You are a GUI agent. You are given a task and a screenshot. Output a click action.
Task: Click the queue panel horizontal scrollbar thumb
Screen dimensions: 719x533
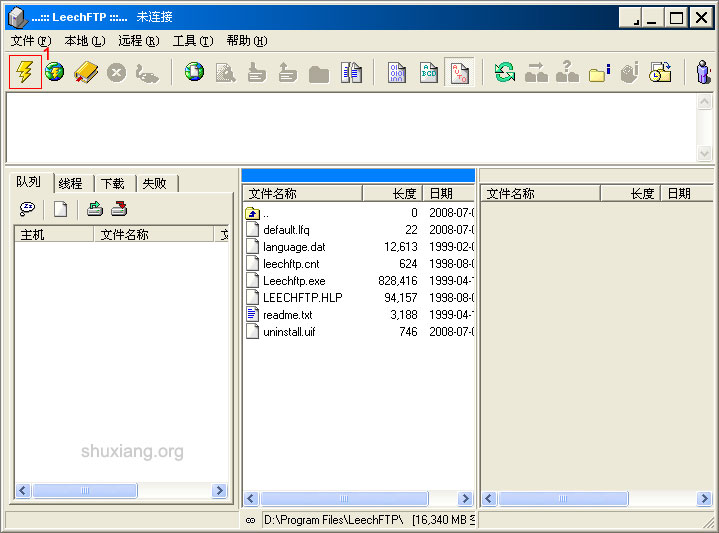(x=85, y=490)
